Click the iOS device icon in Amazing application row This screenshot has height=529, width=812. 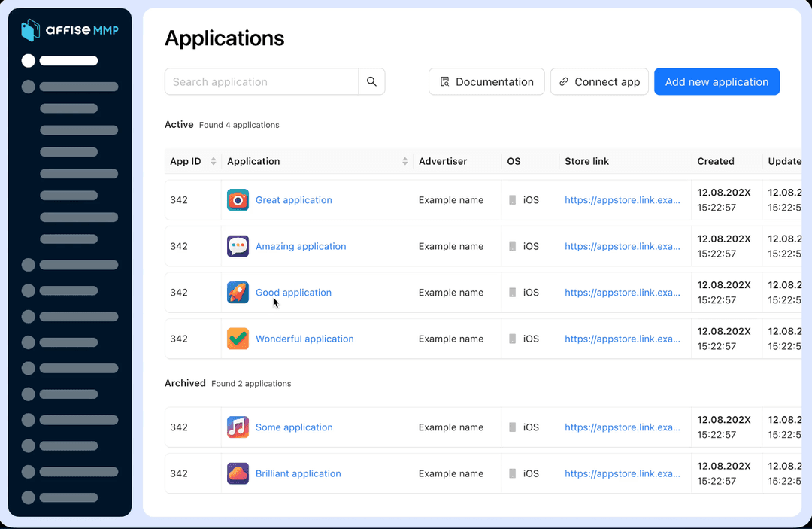pyautogui.click(x=512, y=246)
